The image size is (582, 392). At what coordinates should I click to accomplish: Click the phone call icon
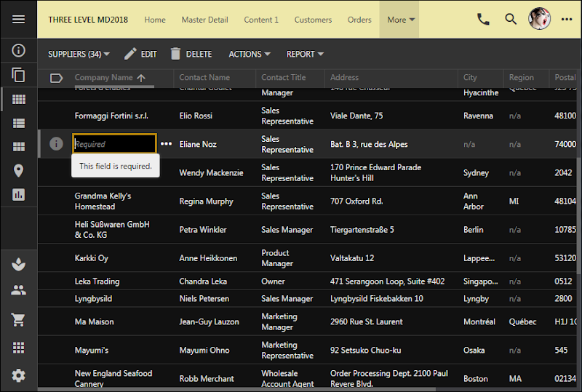point(483,20)
